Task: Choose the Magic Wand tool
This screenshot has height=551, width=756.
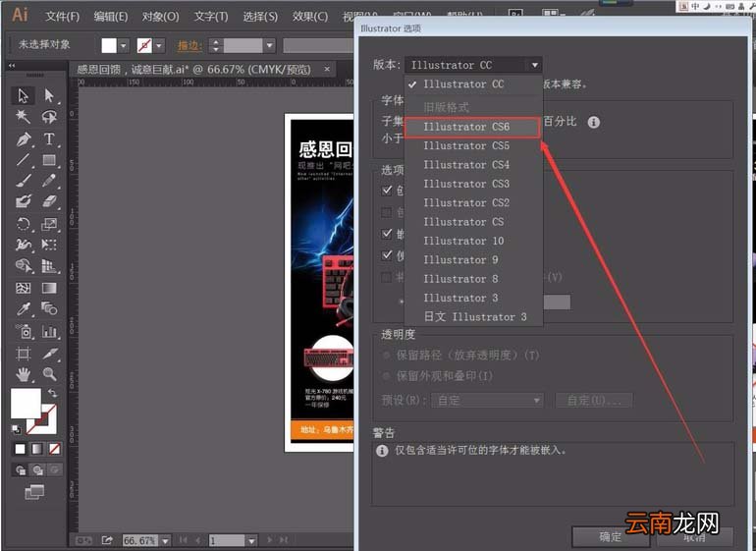Action: (24, 117)
